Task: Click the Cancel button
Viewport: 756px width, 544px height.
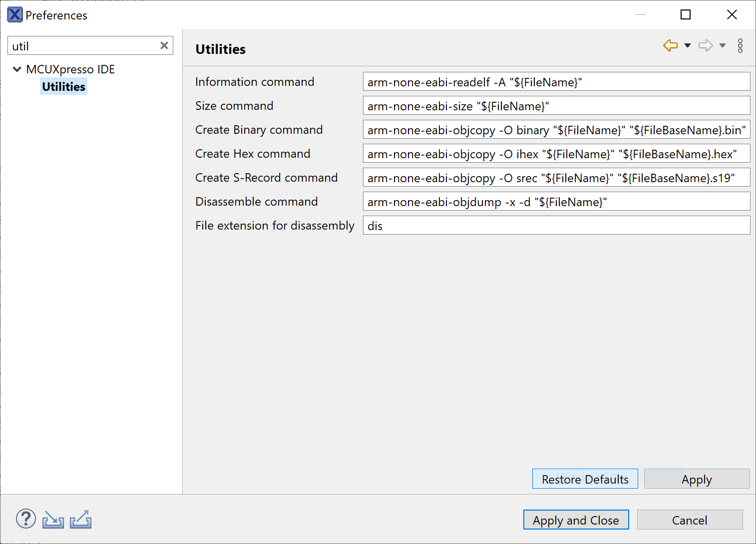Action: point(690,520)
